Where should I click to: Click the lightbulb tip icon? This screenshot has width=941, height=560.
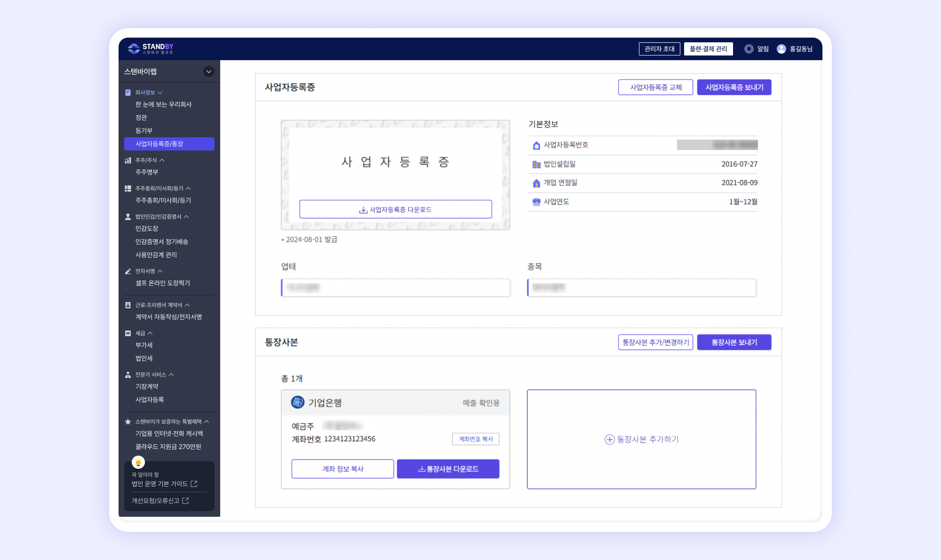(x=138, y=463)
